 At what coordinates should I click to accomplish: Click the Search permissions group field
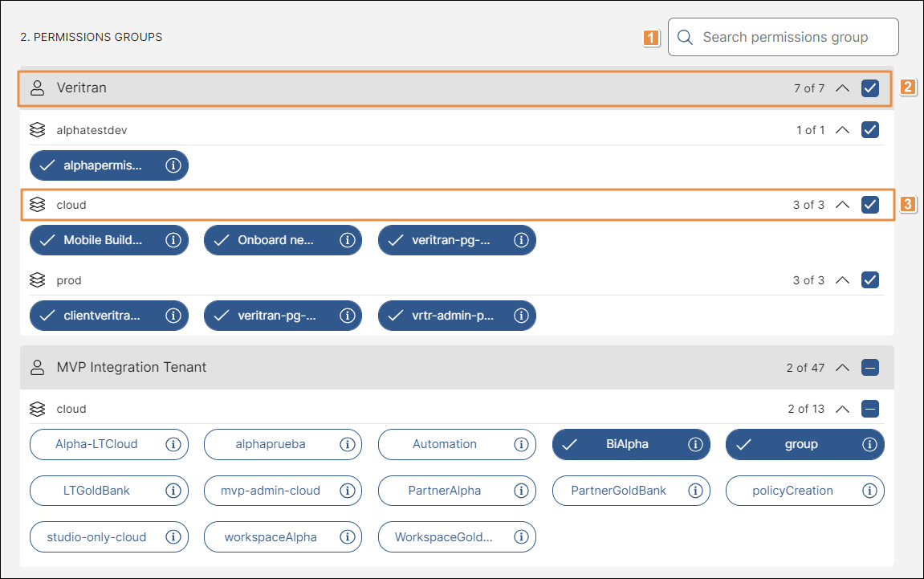[x=784, y=37]
